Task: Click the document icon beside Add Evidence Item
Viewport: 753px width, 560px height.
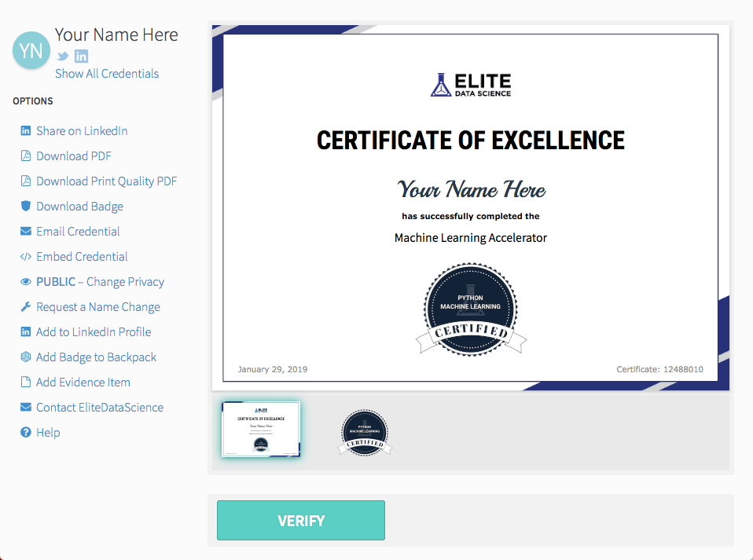Action: click(x=25, y=382)
